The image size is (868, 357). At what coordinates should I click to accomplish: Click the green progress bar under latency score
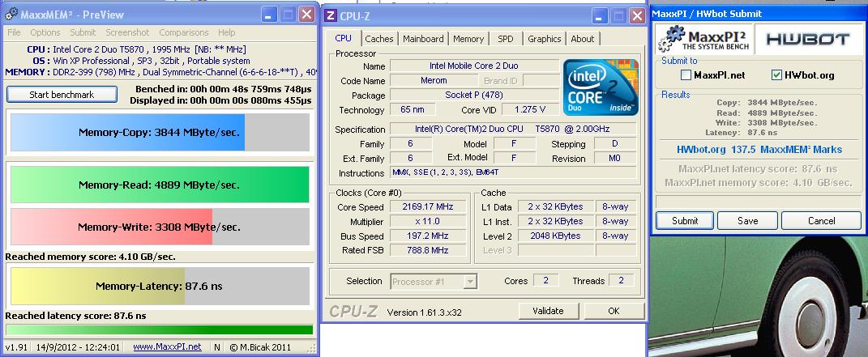(159, 330)
